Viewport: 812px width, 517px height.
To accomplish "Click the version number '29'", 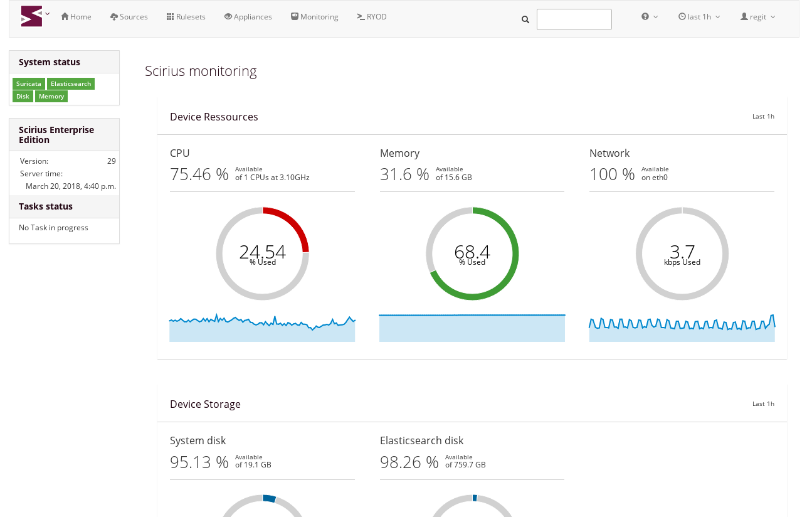I will point(112,161).
